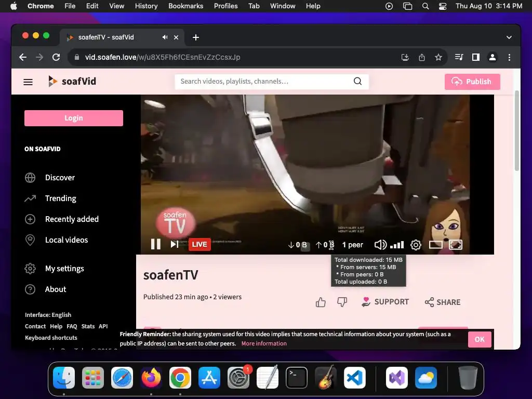
Task: Open the Help footer link
Action: (x=56, y=326)
